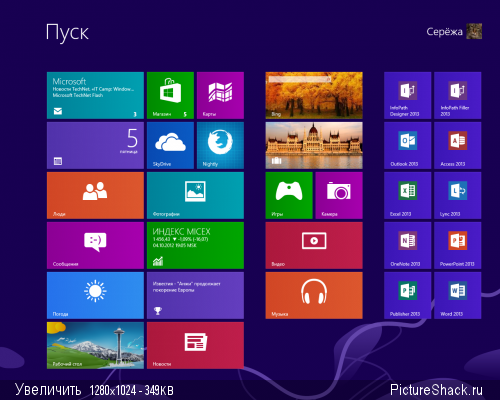Launch Access 2013

pyautogui.click(x=458, y=145)
